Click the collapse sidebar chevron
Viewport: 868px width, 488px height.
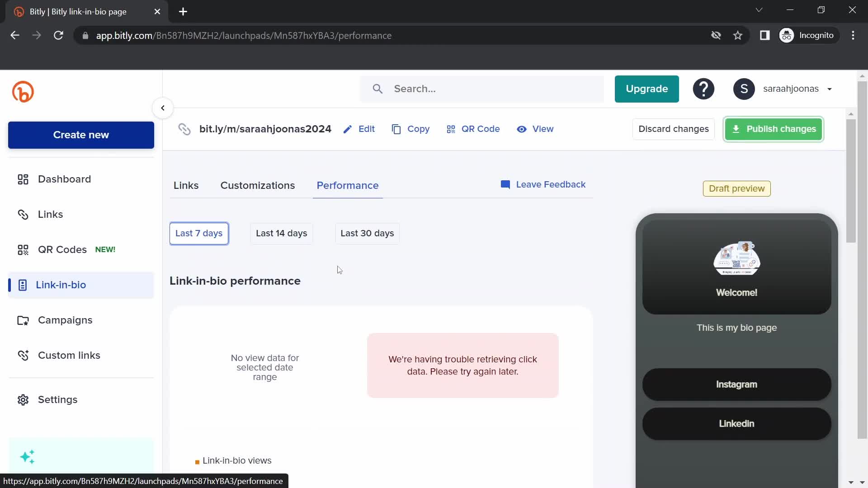pos(163,108)
